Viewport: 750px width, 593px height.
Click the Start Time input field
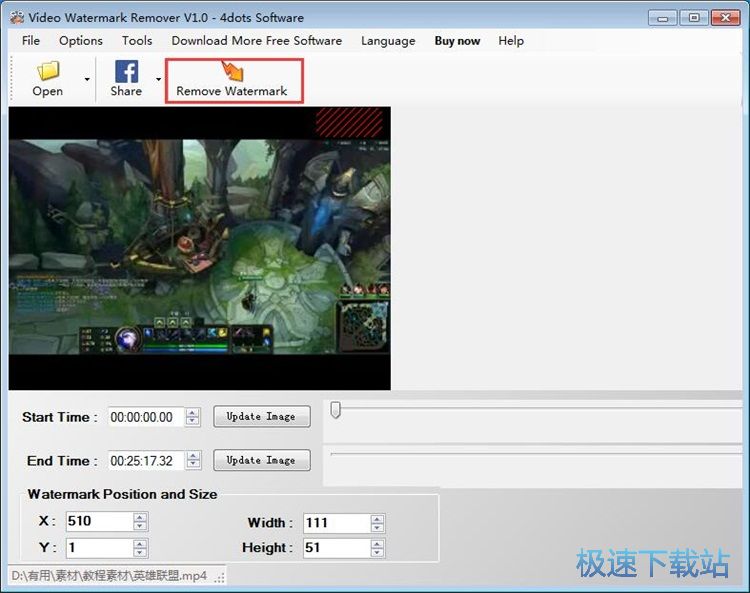pyautogui.click(x=146, y=417)
